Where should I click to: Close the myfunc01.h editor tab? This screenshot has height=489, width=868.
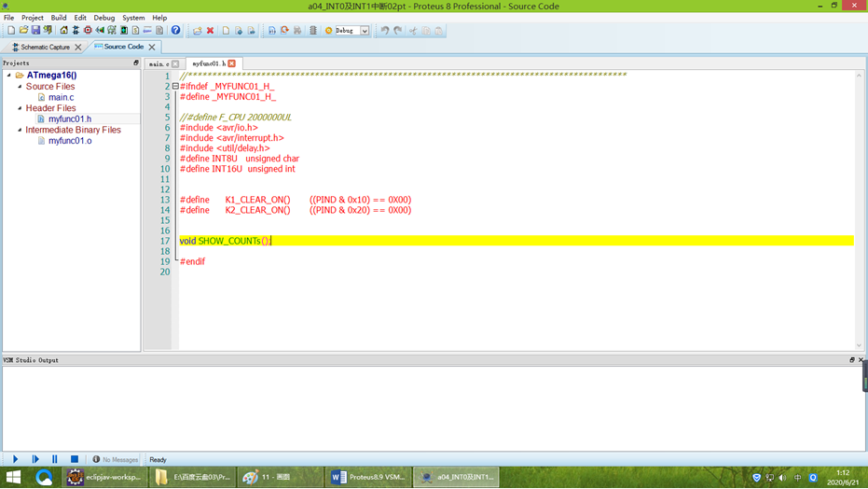pos(232,63)
